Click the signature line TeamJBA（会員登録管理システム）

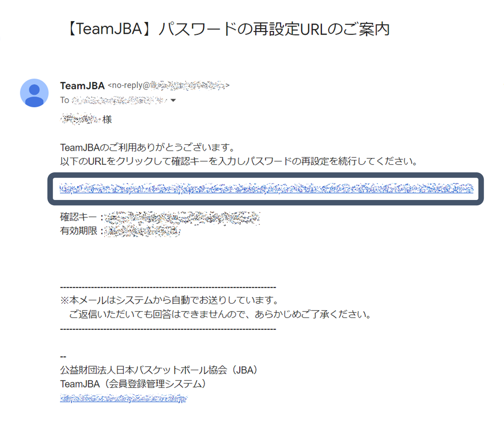(x=133, y=384)
